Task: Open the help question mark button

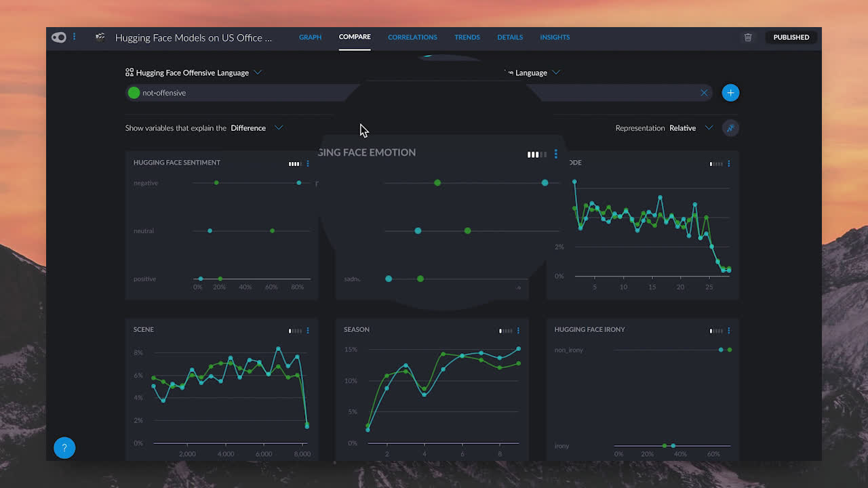Action: [64, 448]
